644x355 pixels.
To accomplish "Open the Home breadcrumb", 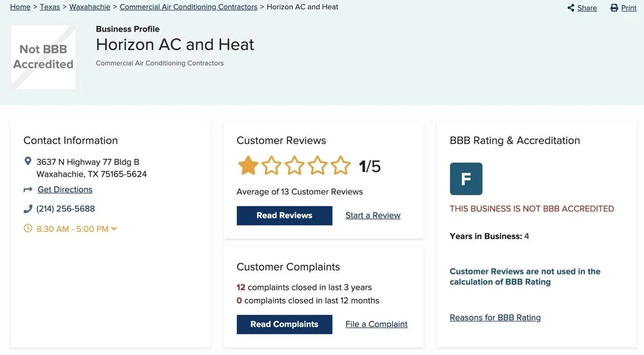I will 20,7.
